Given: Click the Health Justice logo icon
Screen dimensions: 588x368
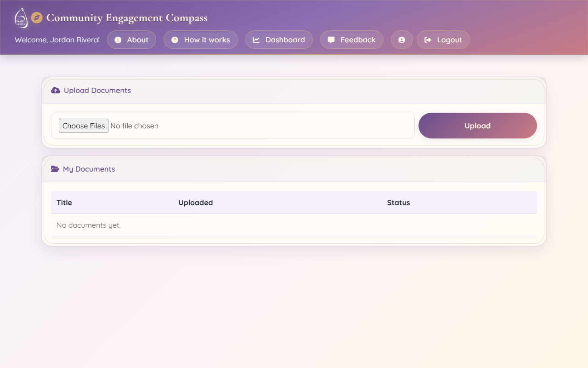Looking at the screenshot, I should click(x=21, y=18).
